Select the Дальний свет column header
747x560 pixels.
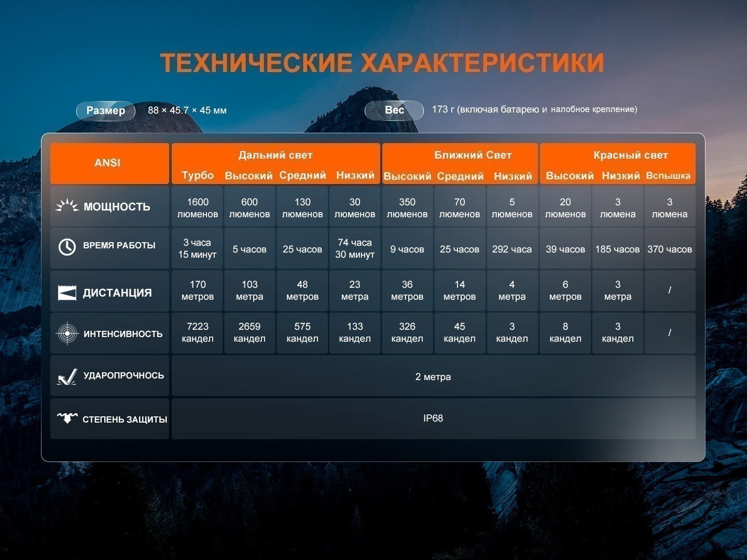(x=275, y=155)
